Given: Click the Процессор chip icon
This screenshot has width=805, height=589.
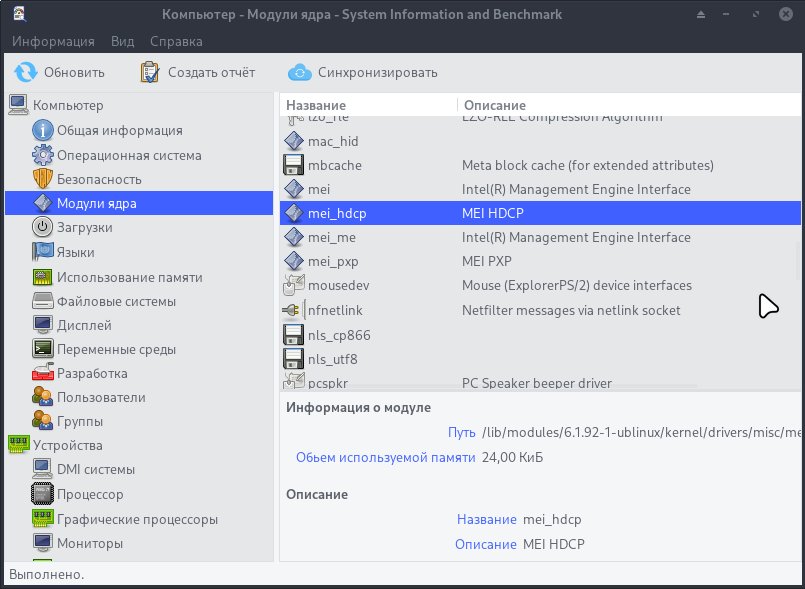Looking at the screenshot, I should (x=42, y=494).
